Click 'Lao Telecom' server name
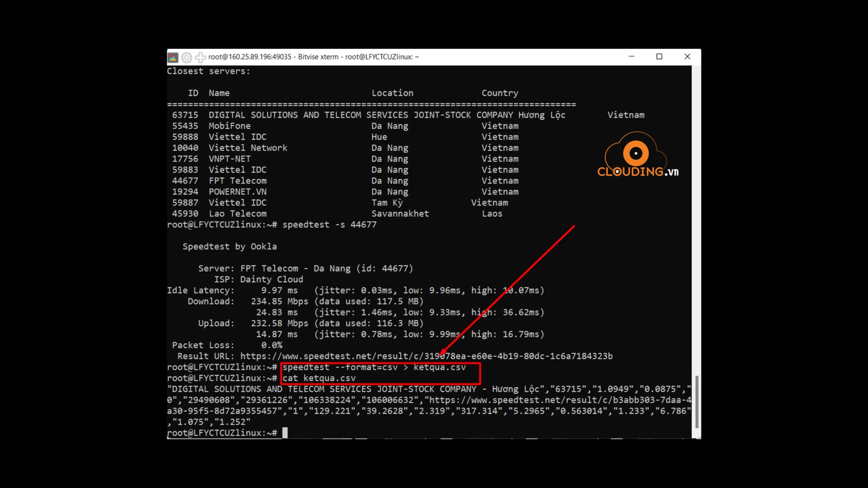Viewport: 868px width, 488px height. tap(238, 213)
